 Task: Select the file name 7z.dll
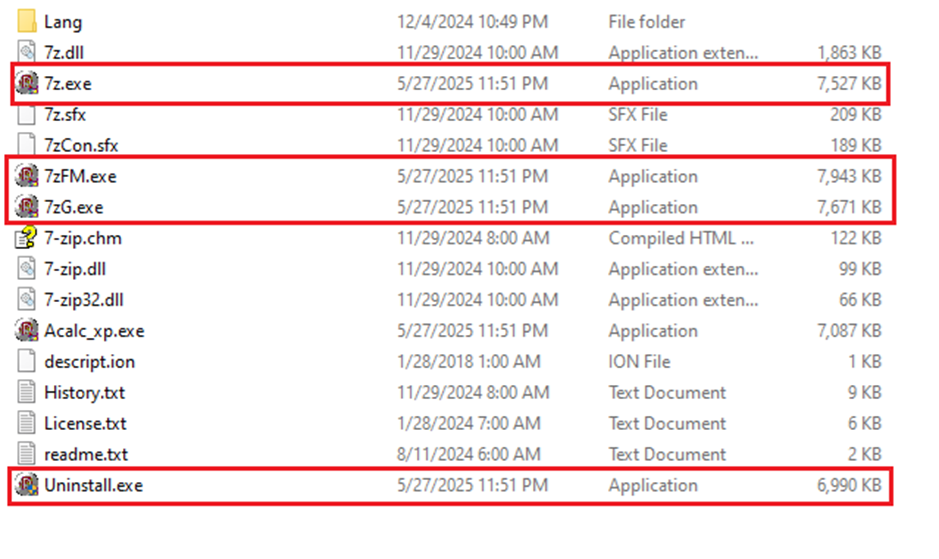(x=64, y=53)
